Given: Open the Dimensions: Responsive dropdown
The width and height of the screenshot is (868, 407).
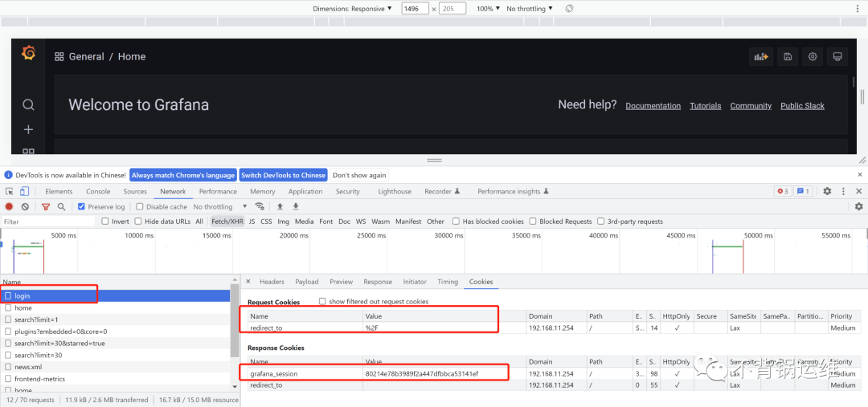Looking at the screenshot, I should tap(352, 9).
